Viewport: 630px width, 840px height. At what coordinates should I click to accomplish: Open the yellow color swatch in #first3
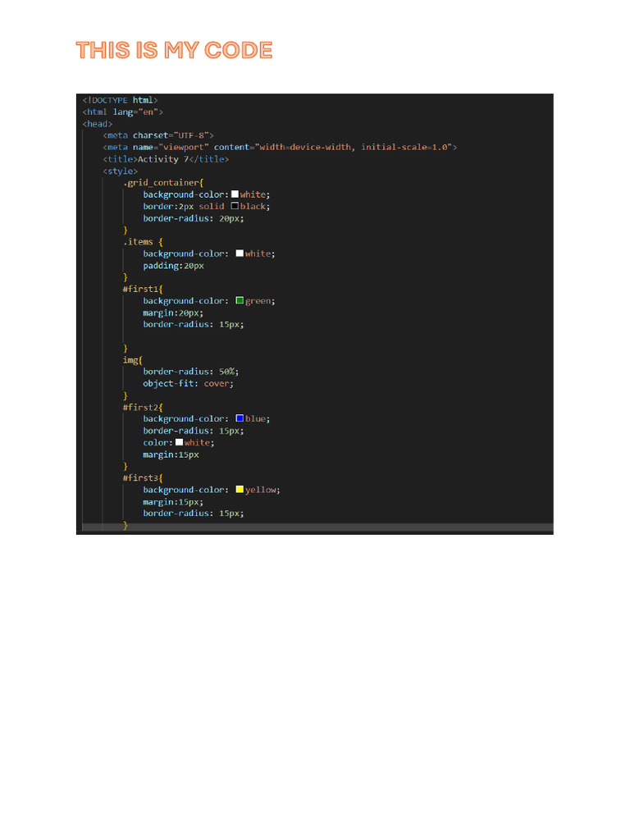(x=240, y=489)
